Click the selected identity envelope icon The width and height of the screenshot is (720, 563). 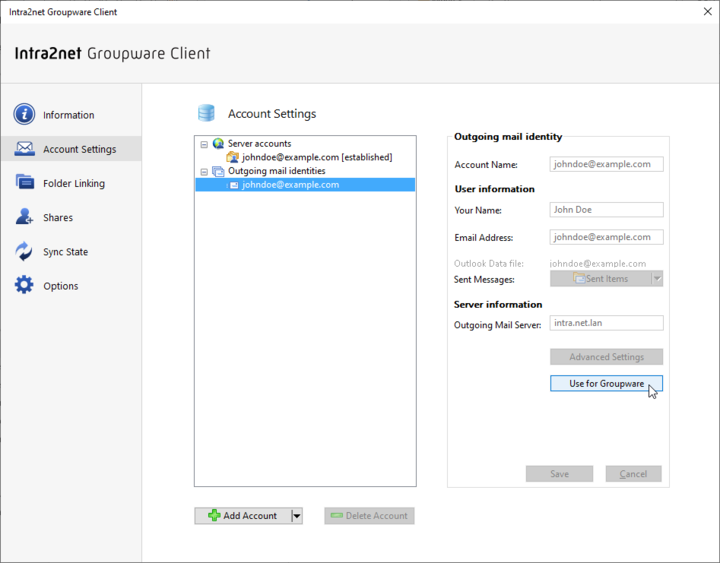(x=234, y=185)
